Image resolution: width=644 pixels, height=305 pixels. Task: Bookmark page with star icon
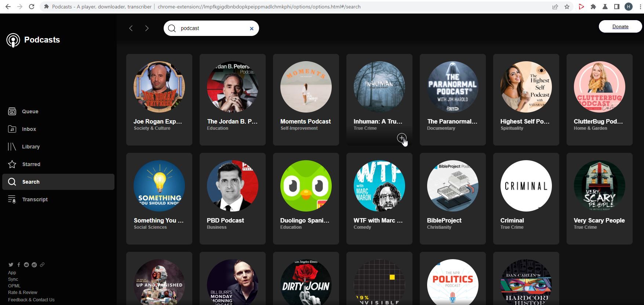click(567, 7)
